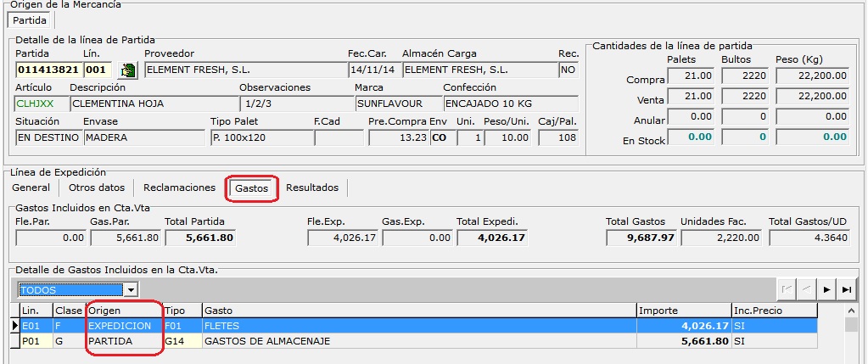868x364 pixels.
Task: Switch to the Gastos tab
Action: point(251,188)
